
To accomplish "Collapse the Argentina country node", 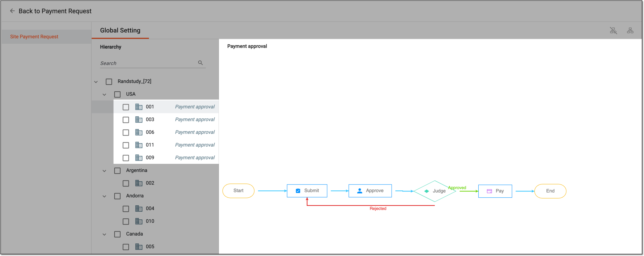I will click(x=104, y=171).
